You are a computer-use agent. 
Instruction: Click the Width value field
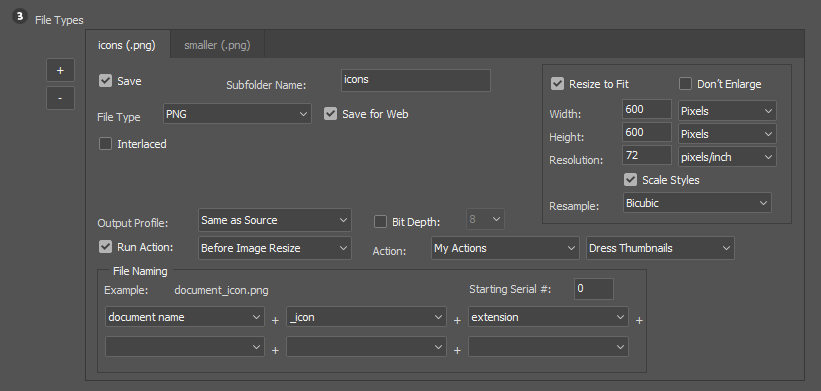[647, 109]
